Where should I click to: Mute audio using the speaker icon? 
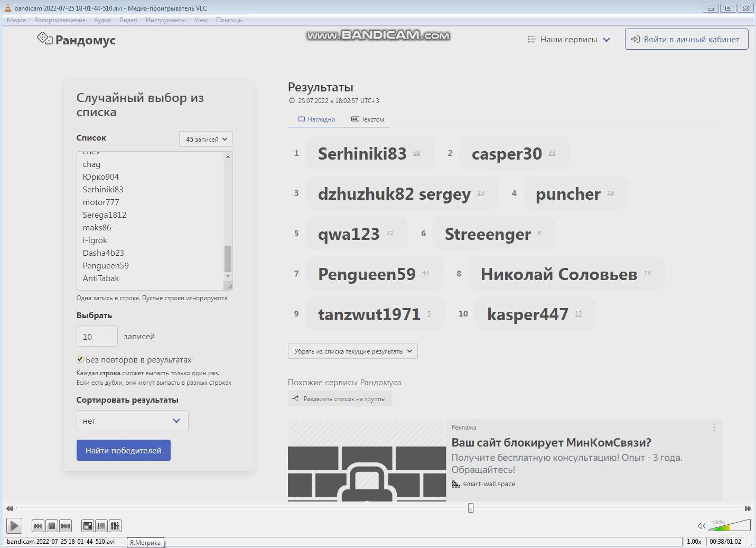pos(702,526)
